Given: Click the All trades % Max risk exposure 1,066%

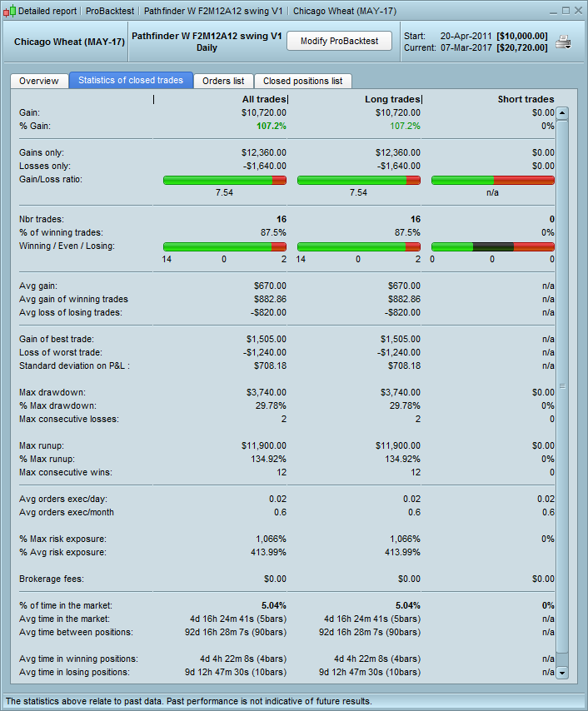Looking at the screenshot, I should 271,539.
